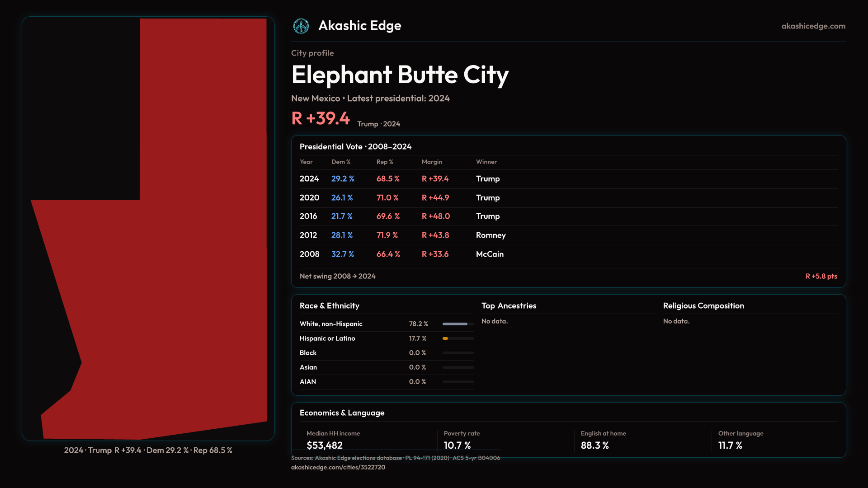Click the Net swing R +5.8 pts value
The height and width of the screenshot is (488, 868).
point(821,276)
